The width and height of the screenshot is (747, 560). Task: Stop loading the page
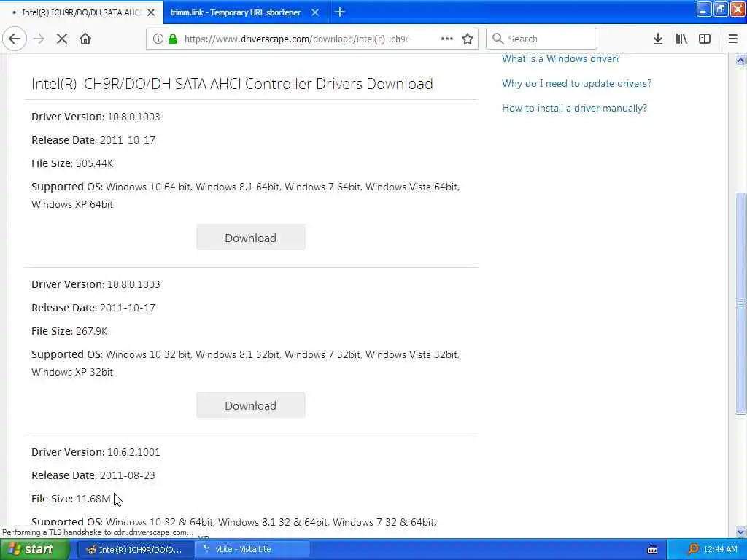point(62,39)
